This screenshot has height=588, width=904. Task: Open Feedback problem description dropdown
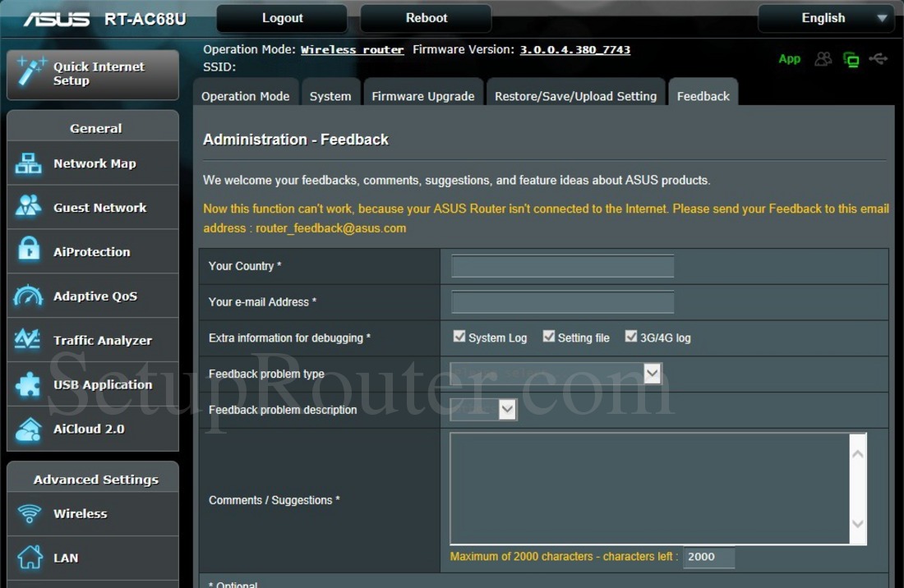click(x=483, y=410)
